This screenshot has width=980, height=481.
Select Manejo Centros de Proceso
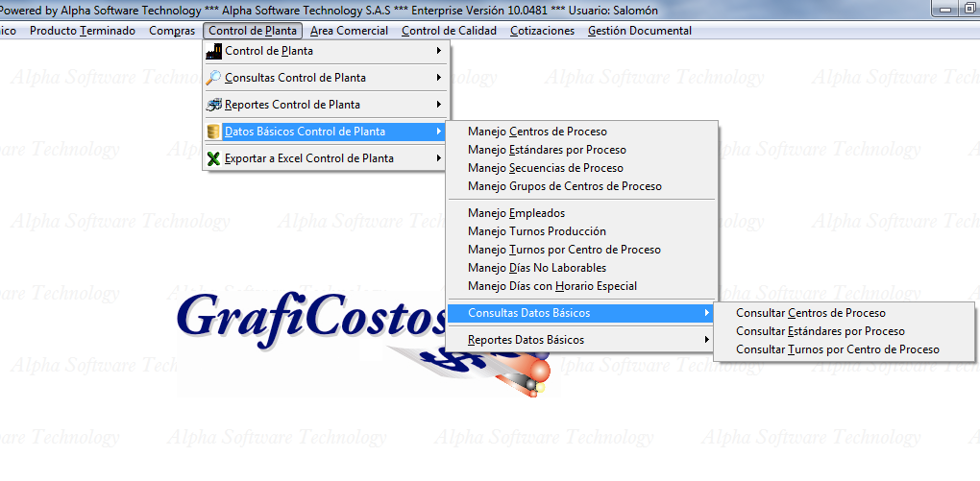(537, 132)
